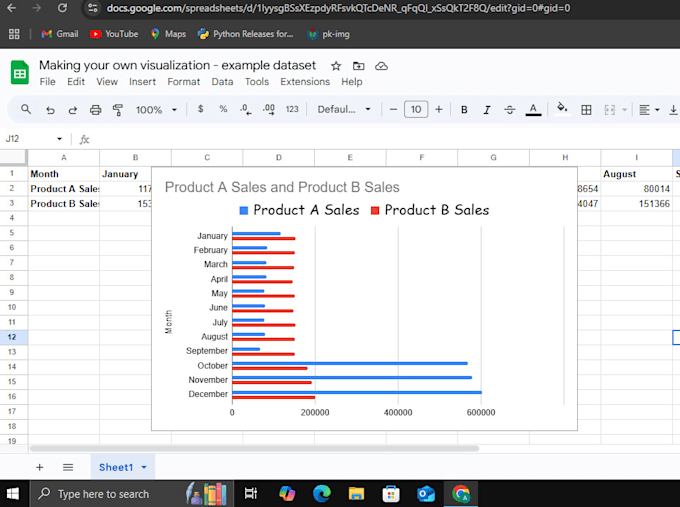680x507 pixels.
Task: Select cell A1 containing Month
Action: 64,174
